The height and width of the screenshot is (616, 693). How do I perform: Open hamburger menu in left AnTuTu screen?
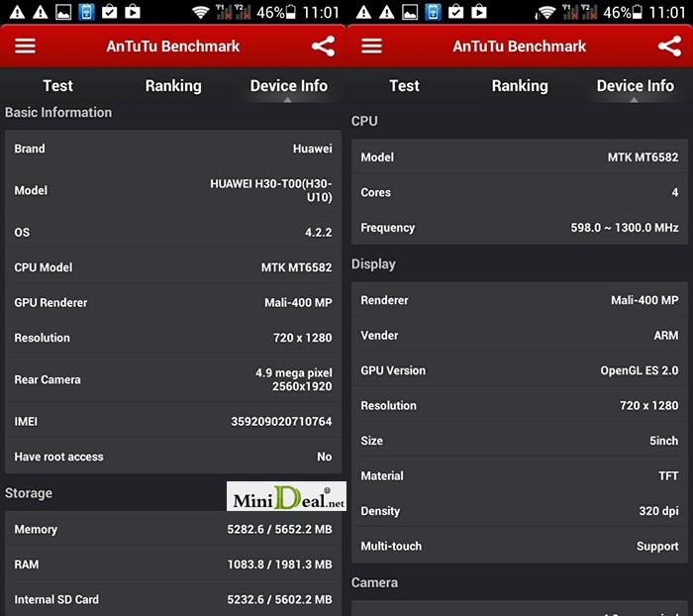click(25, 46)
